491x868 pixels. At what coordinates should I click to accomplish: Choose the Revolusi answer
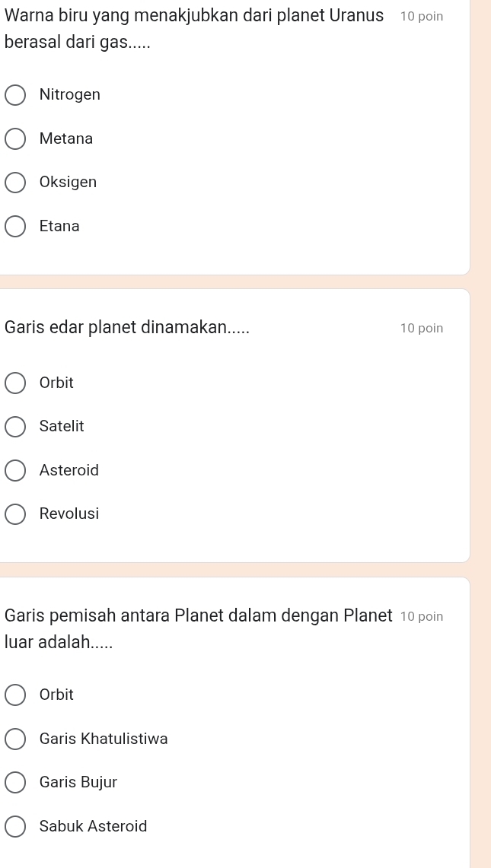coord(15,514)
